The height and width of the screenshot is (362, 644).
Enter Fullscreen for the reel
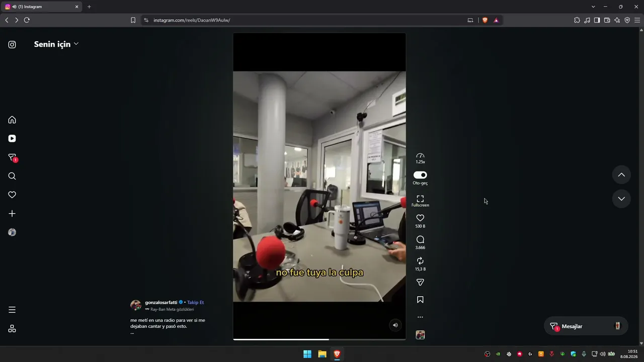pyautogui.click(x=420, y=201)
